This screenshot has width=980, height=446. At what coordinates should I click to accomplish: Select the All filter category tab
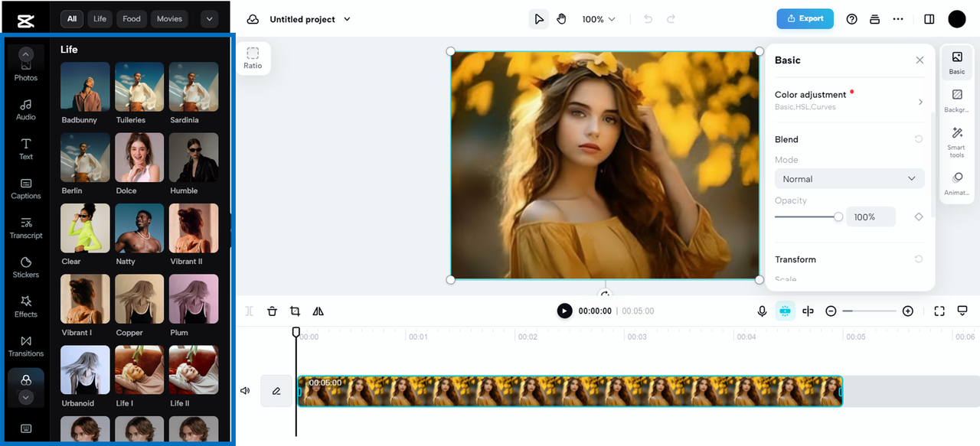[x=72, y=18]
